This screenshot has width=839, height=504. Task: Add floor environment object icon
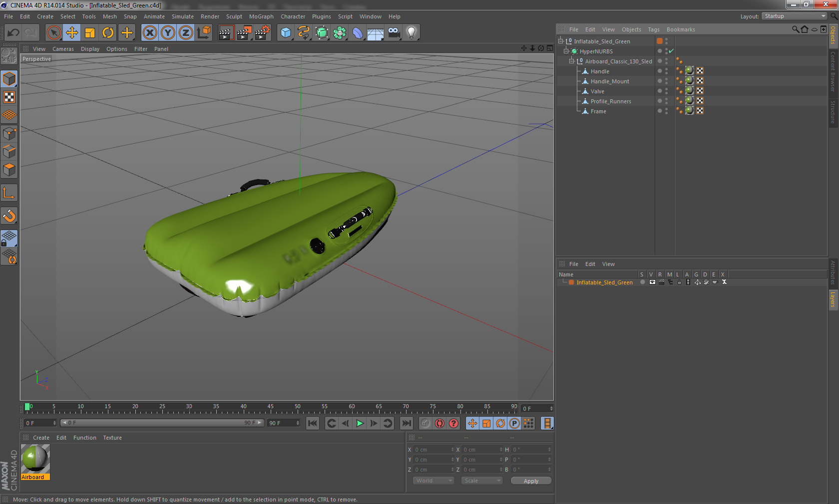(x=376, y=33)
